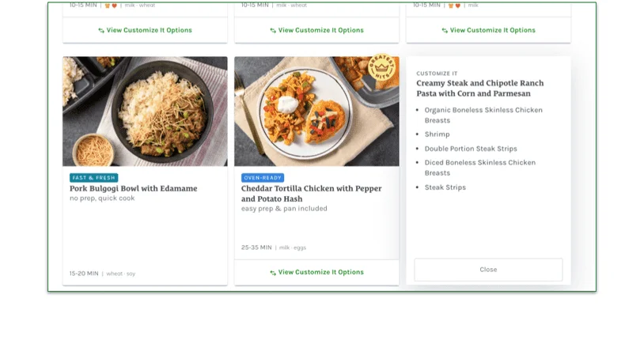Image resolution: width=644 pixels, height=344 pixels.
Task: Click the Greatest Hits crown badge
Action: (x=382, y=67)
